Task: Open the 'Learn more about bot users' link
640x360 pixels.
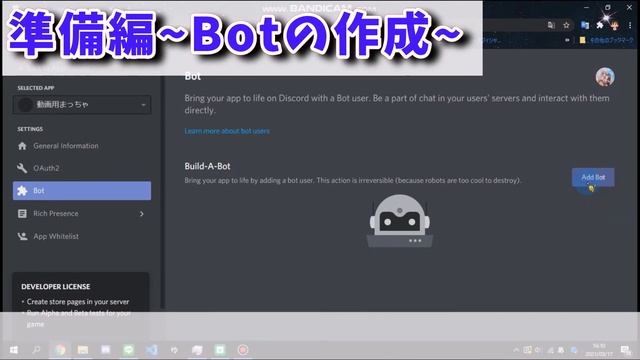Action: click(x=227, y=131)
